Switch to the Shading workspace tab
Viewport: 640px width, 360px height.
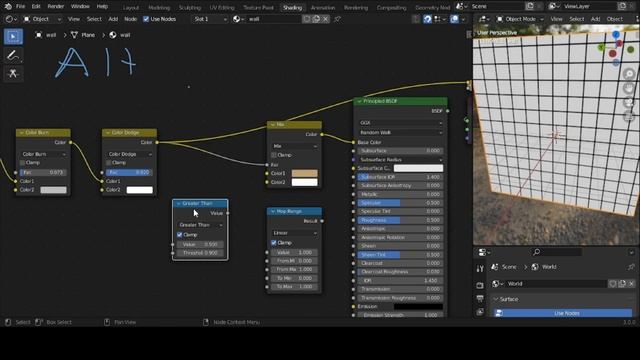tap(292, 7)
